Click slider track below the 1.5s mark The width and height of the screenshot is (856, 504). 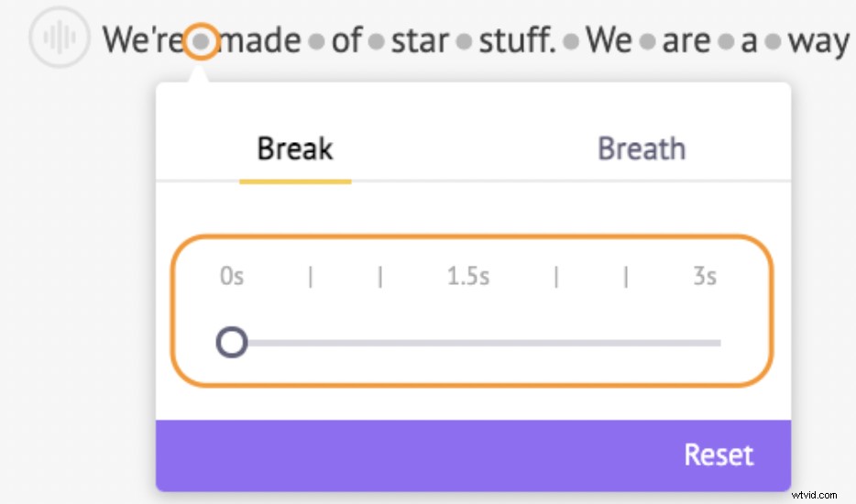pyautogui.click(x=469, y=343)
